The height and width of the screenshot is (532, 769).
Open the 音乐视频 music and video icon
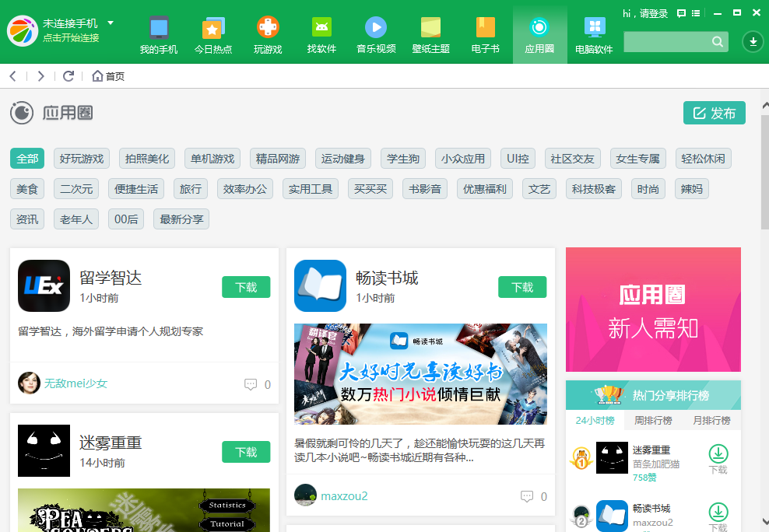(x=376, y=33)
